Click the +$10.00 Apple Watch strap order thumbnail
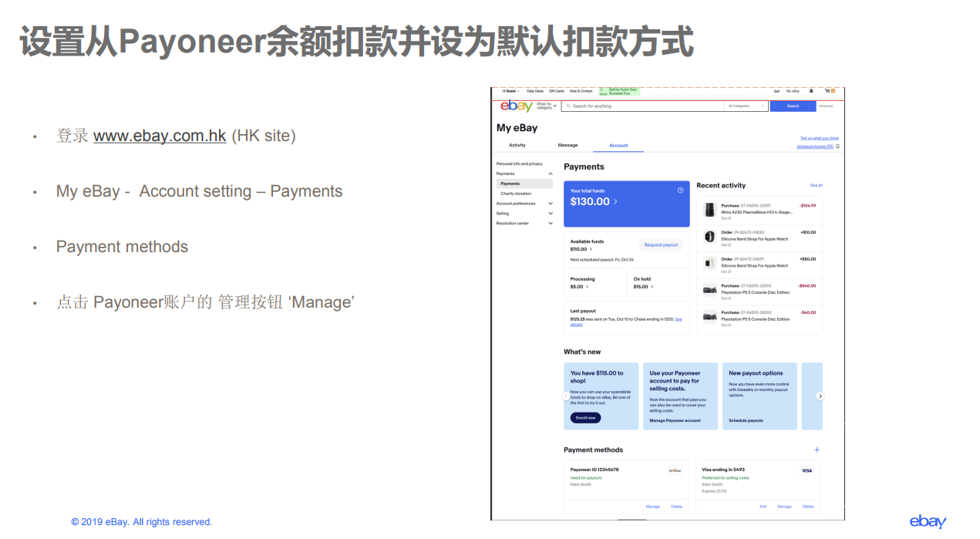 click(x=709, y=237)
